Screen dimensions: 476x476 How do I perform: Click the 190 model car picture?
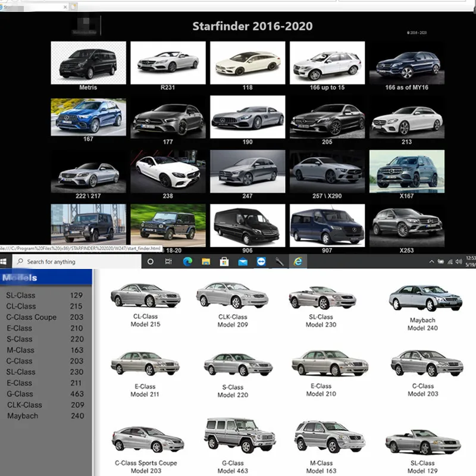(x=248, y=117)
